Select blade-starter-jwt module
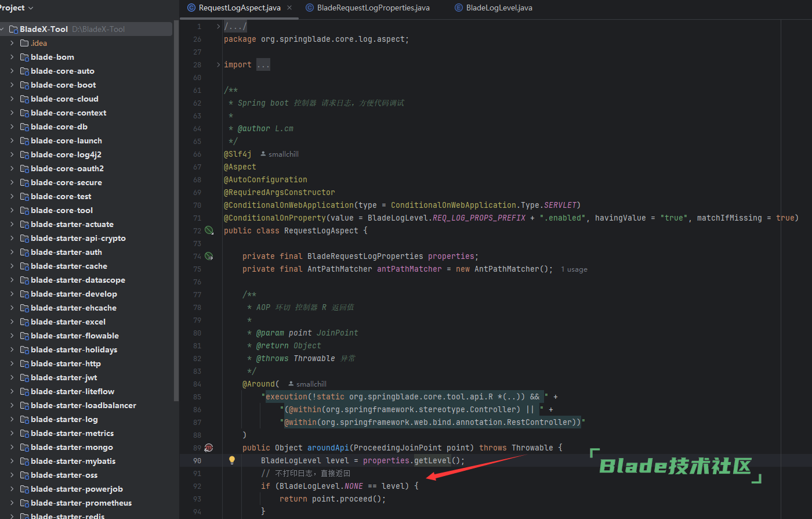812x519 pixels. tap(64, 377)
